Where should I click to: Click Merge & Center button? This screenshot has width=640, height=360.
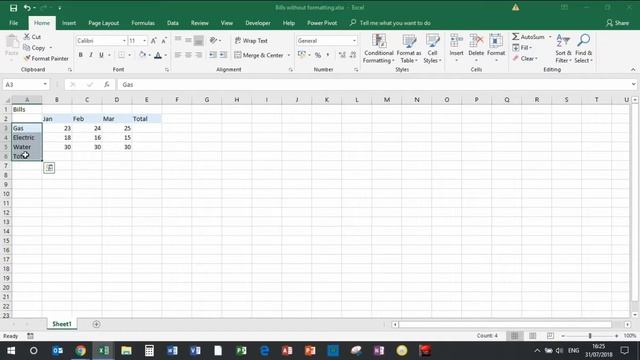tap(259, 55)
